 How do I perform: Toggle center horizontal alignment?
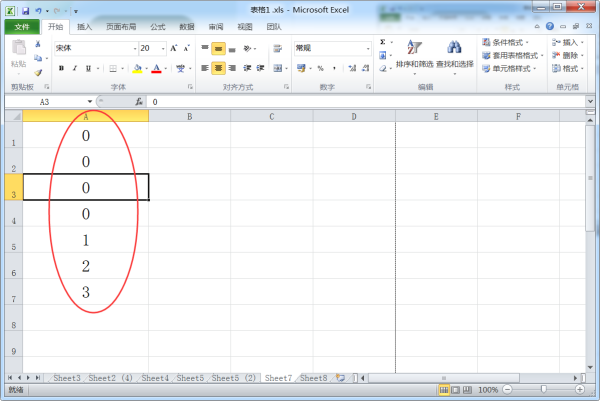219,68
